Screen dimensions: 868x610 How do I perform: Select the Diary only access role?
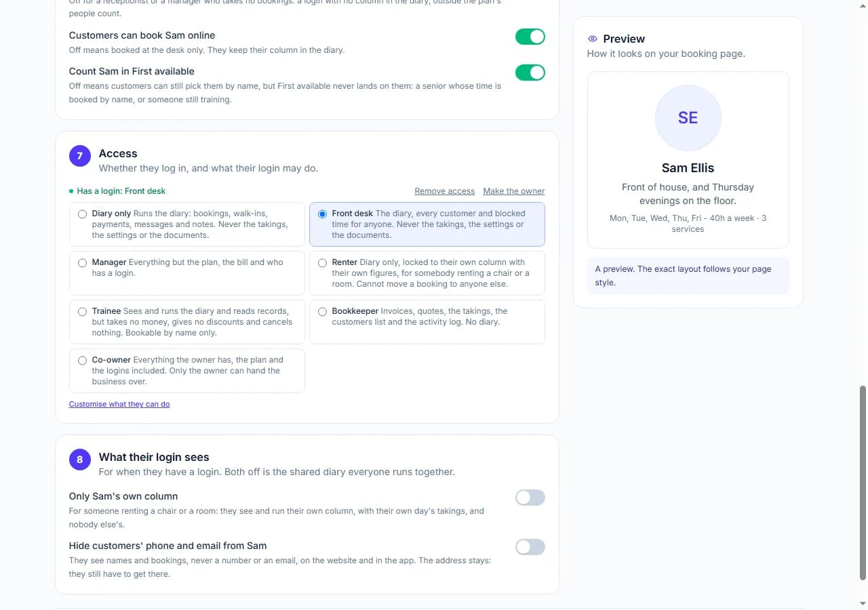[187, 224]
